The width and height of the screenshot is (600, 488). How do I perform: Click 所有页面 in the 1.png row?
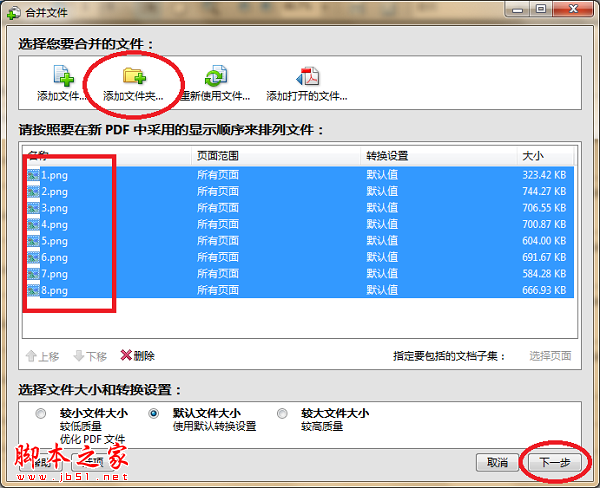pos(218,175)
